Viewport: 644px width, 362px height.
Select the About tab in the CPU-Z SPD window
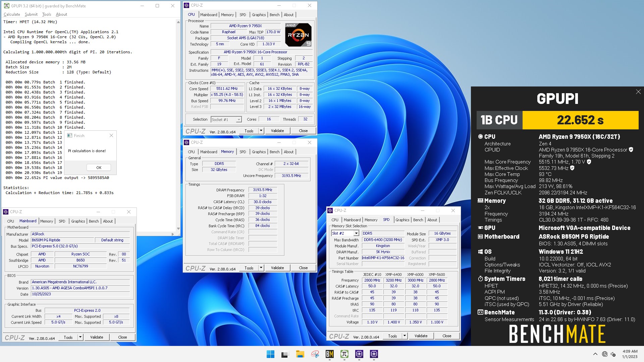point(432,220)
